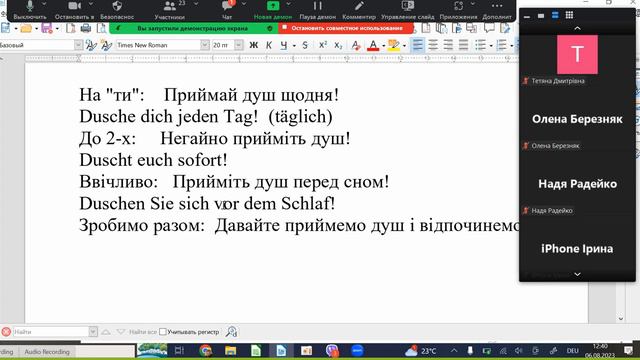Expand camera options arrow
The image size is (640, 360).
click(x=91, y=4)
